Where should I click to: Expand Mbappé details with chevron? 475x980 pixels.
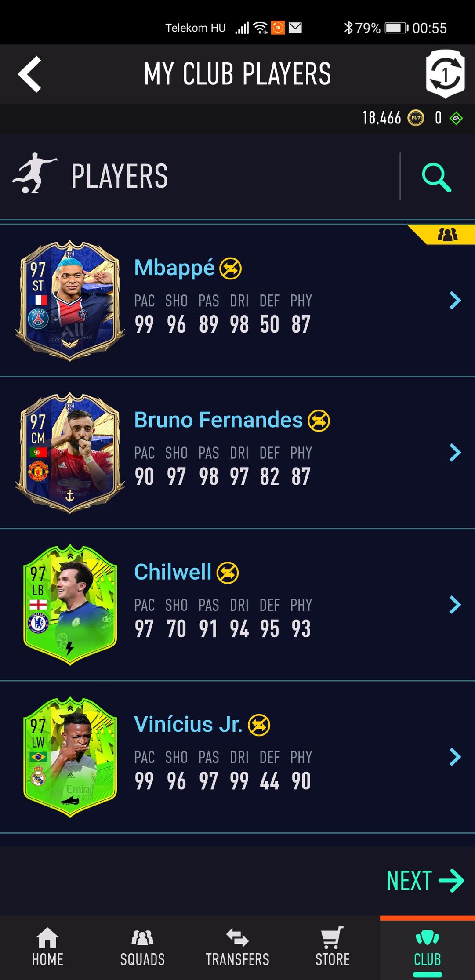click(455, 301)
